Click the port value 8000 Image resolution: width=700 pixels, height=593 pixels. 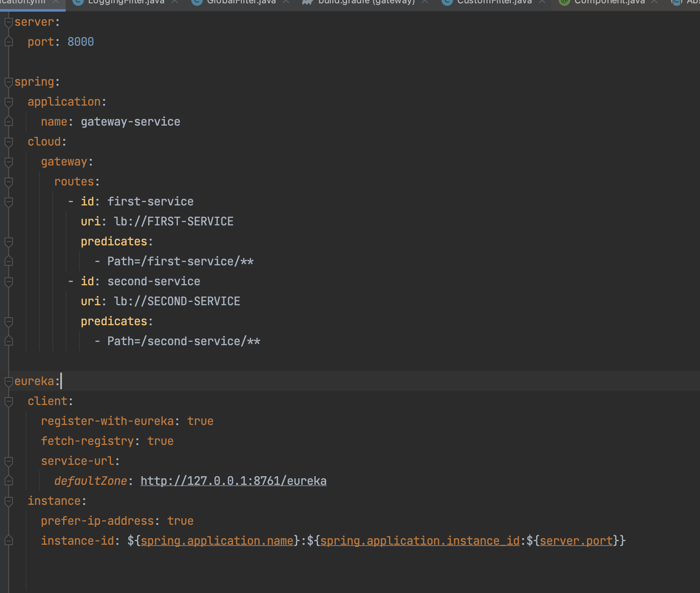click(81, 42)
